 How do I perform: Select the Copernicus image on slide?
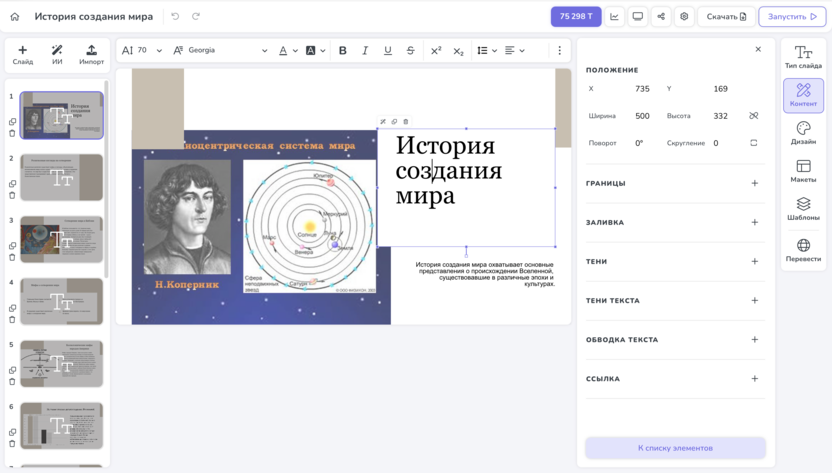[x=261, y=227]
